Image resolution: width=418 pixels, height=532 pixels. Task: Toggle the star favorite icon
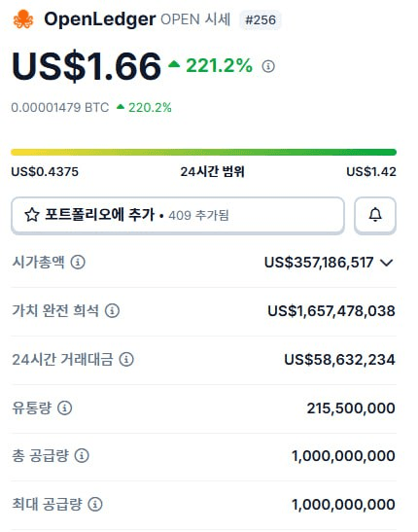pyautogui.click(x=32, y=215)
